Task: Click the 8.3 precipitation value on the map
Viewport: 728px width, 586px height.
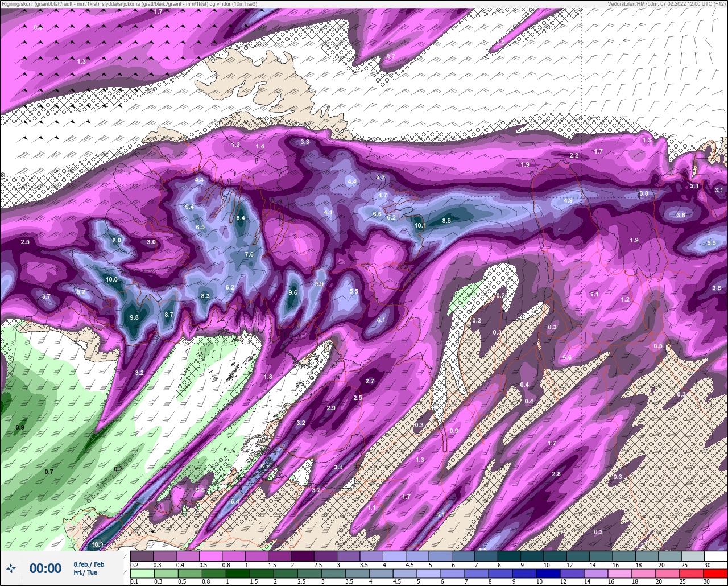Action: (x=205, y=296)
